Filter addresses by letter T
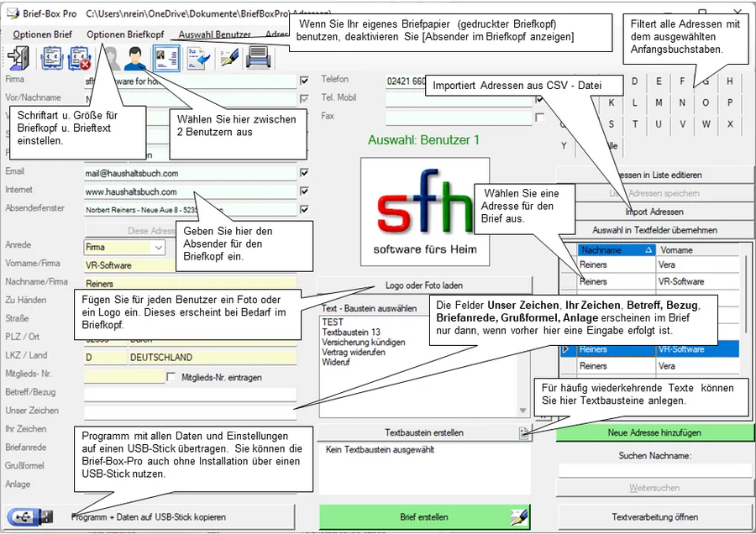This screenshot has width=756, height=534. [634, 124]
